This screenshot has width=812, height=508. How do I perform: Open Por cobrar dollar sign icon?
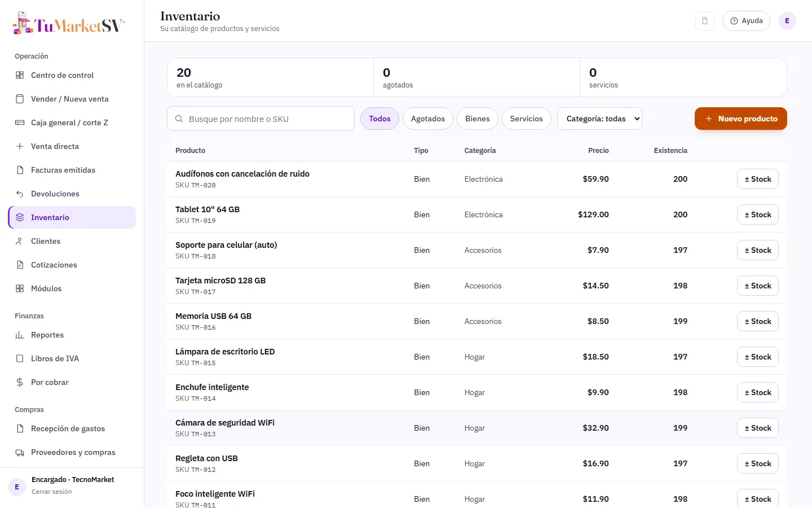[20, 382]
